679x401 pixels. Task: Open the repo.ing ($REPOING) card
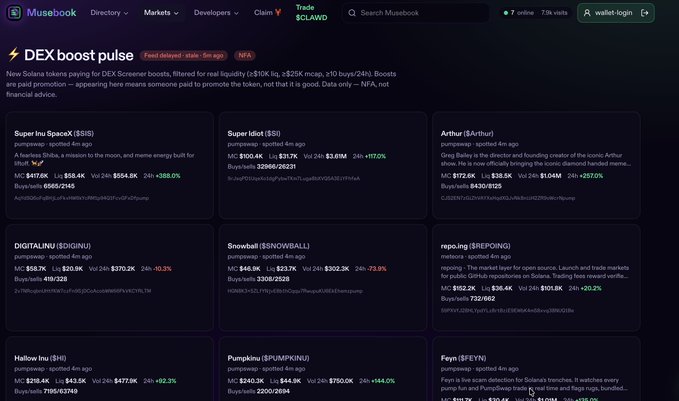pos(536,278)
